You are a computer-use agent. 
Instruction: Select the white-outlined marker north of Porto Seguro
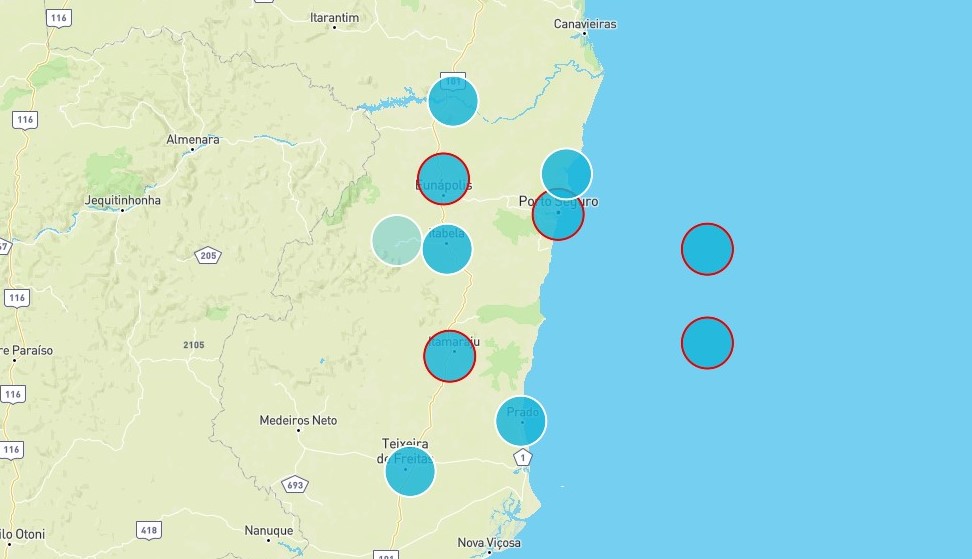coord(567,174)
